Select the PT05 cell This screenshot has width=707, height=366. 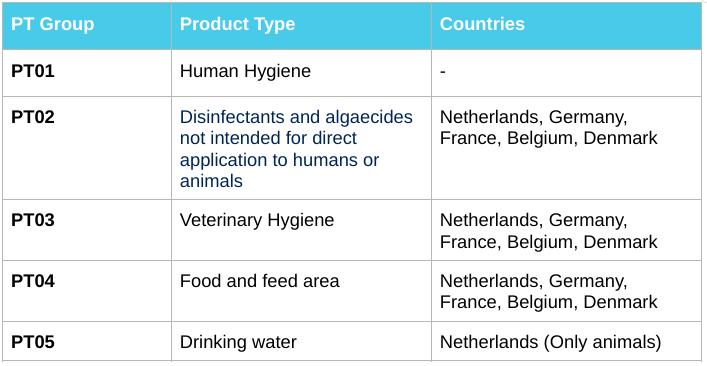coord(87,342)
